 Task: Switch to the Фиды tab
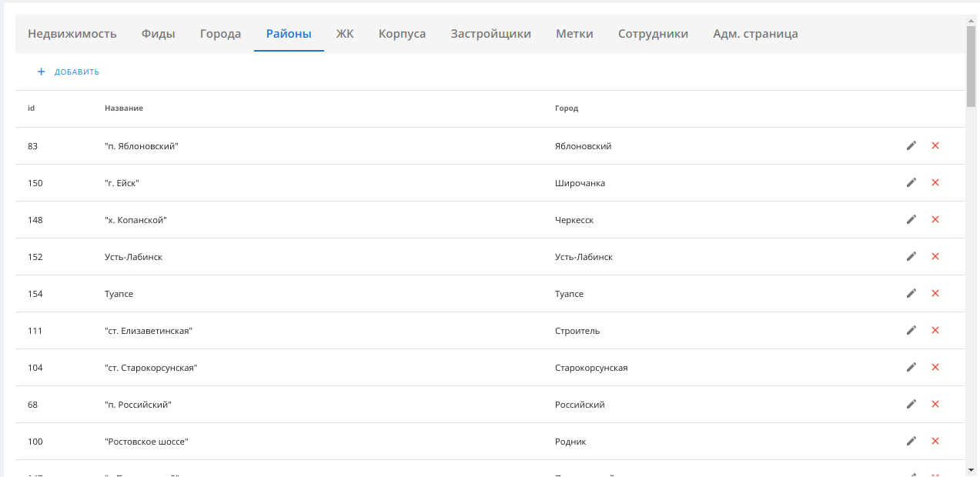click(x=158, y=34)
